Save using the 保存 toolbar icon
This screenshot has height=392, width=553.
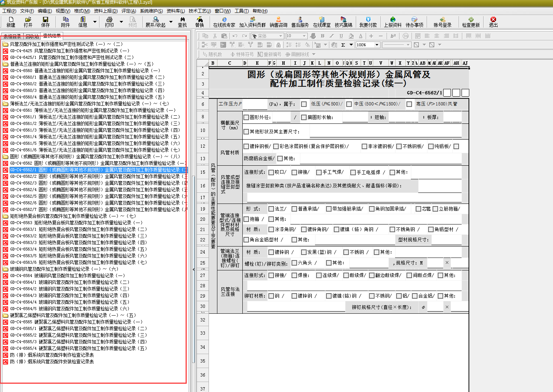coord(46,22)
